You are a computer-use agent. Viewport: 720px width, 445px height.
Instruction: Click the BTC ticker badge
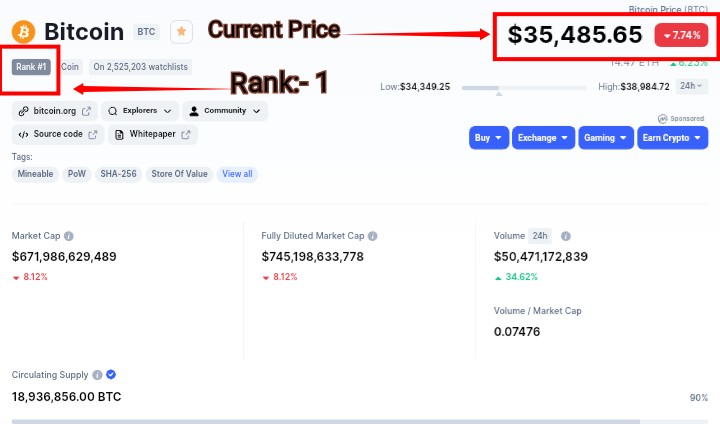click(x=146, y=32)
